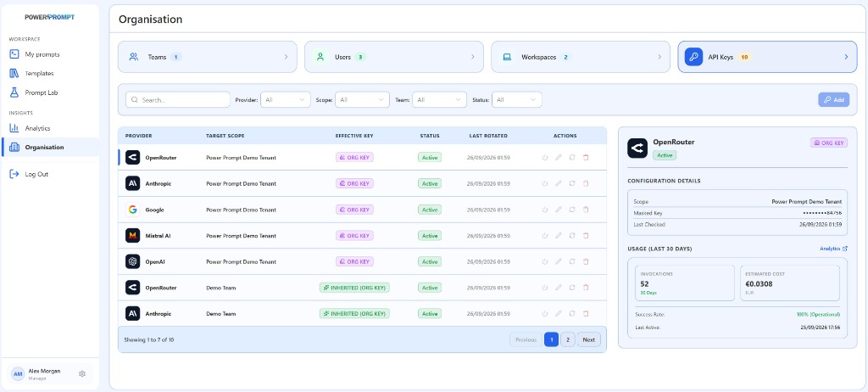Select page 1 in pagination
868x392 pixels.
coord(551,340)
